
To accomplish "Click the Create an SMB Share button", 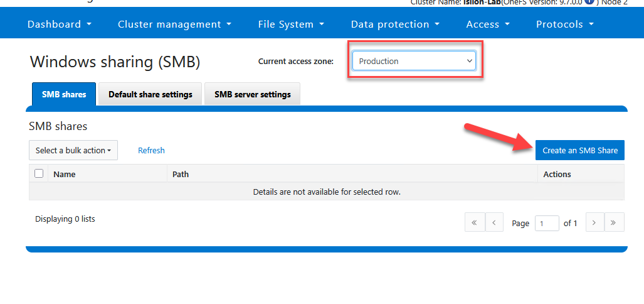I will 579,150.
